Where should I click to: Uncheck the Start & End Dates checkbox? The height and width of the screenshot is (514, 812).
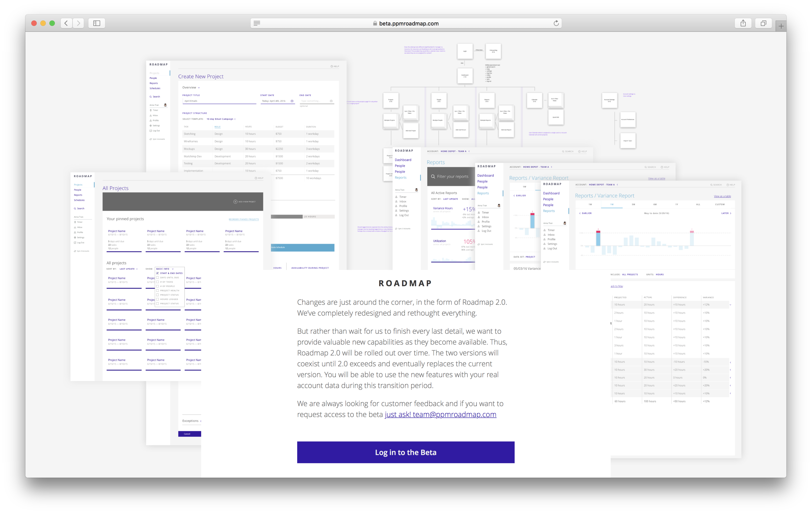point(157,273)
